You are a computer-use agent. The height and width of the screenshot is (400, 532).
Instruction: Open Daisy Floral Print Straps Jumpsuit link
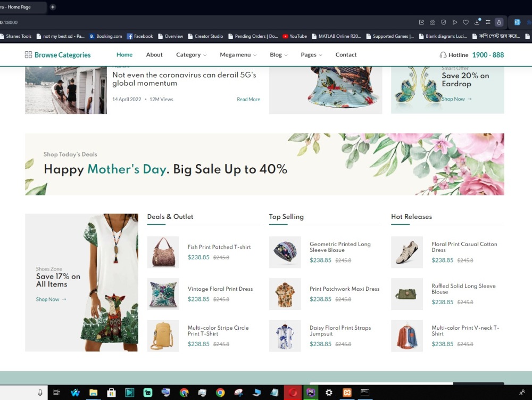[x=340, y=330]
